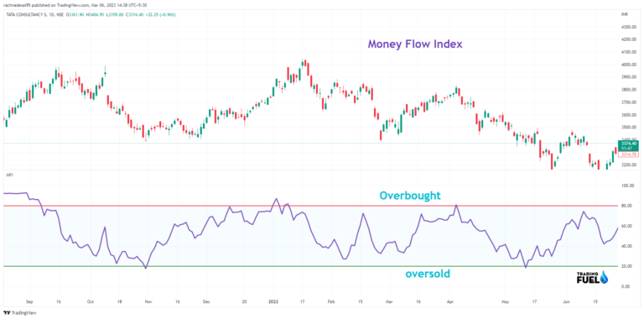Click the 3600.00 price axis label
The image size is (644, 319).
click(x=629, y=115)
